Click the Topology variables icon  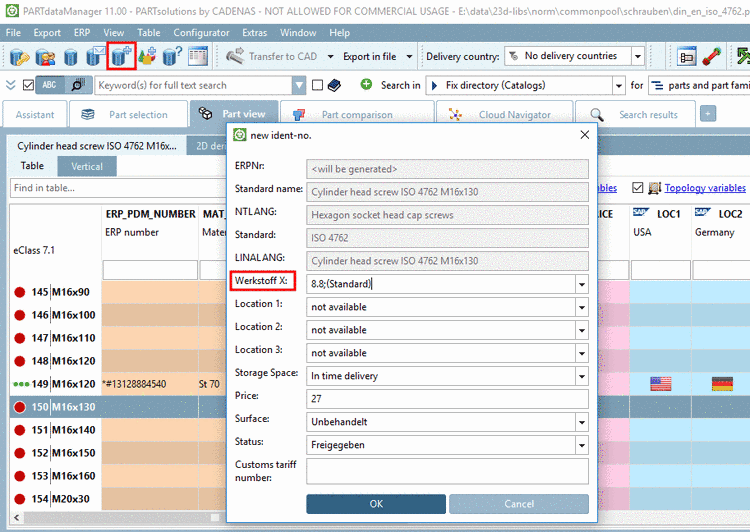click(x=654, y=188)
